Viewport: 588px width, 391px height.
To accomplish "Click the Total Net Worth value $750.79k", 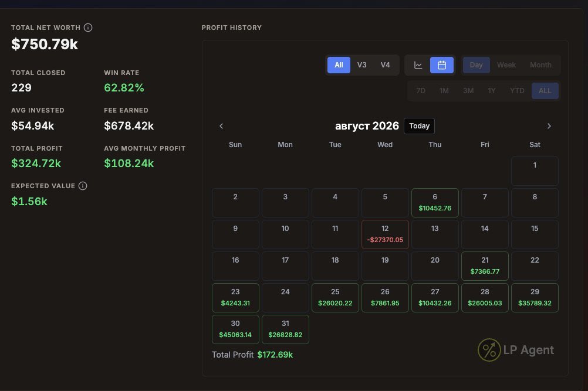I will pos(45,44).
